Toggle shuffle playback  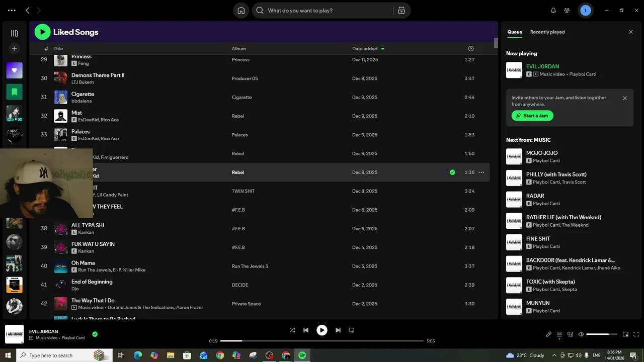292,330
